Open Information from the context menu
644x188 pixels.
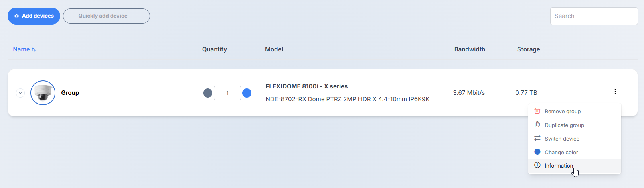[559, 166]
